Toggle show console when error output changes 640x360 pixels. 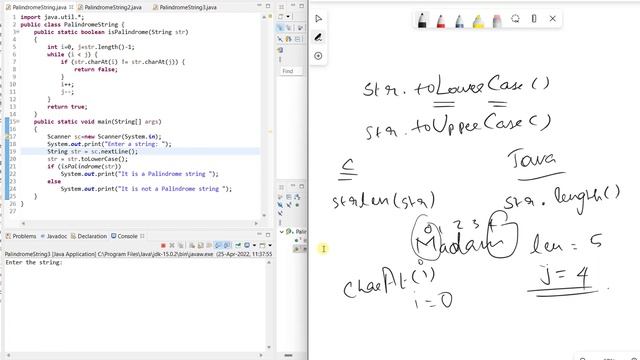pyautogui.click(x=227, y=245)
